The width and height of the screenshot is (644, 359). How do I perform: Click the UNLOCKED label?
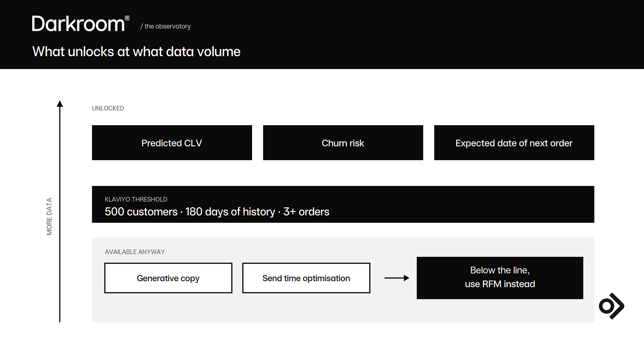click(x=108, y=108)
